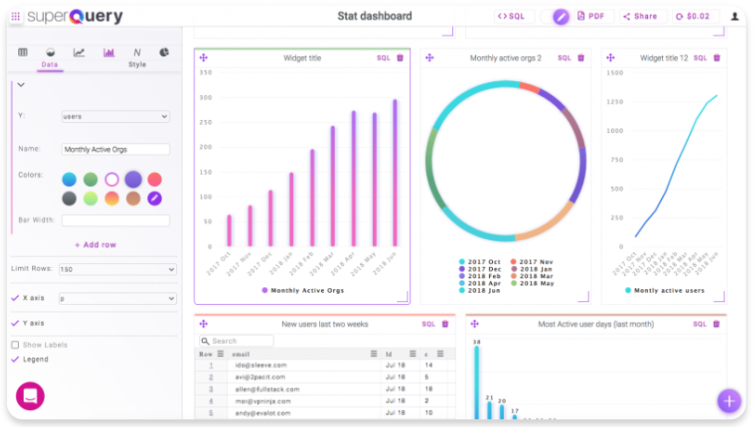Viewport: 756px width, 427px height.
Task: Select the gauge chart type icon
Action: tap(50, 53)
